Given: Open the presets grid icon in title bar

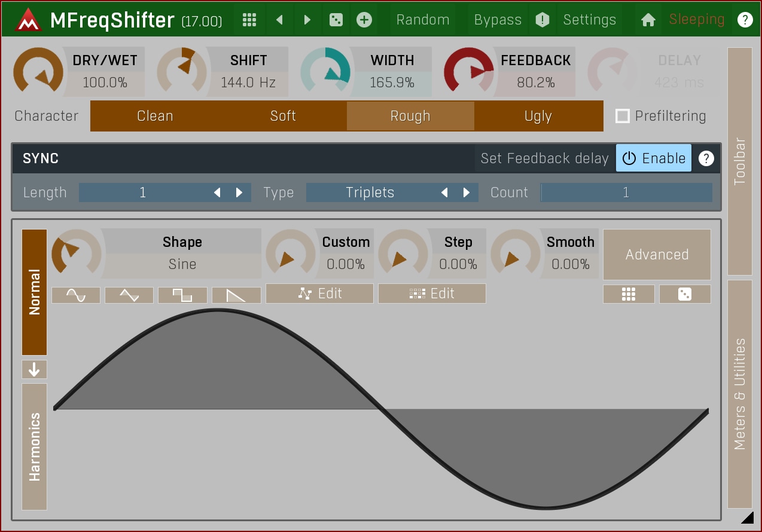Looking at the screenshot, I should 249,20.
